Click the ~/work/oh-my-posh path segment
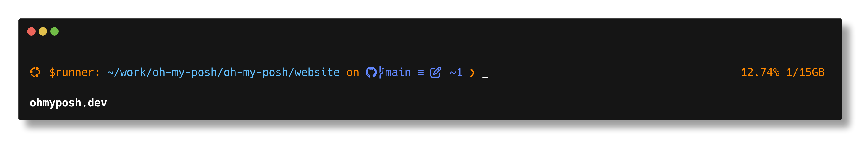Viewport: 868px width, 146px height. [x=162, y=72]
